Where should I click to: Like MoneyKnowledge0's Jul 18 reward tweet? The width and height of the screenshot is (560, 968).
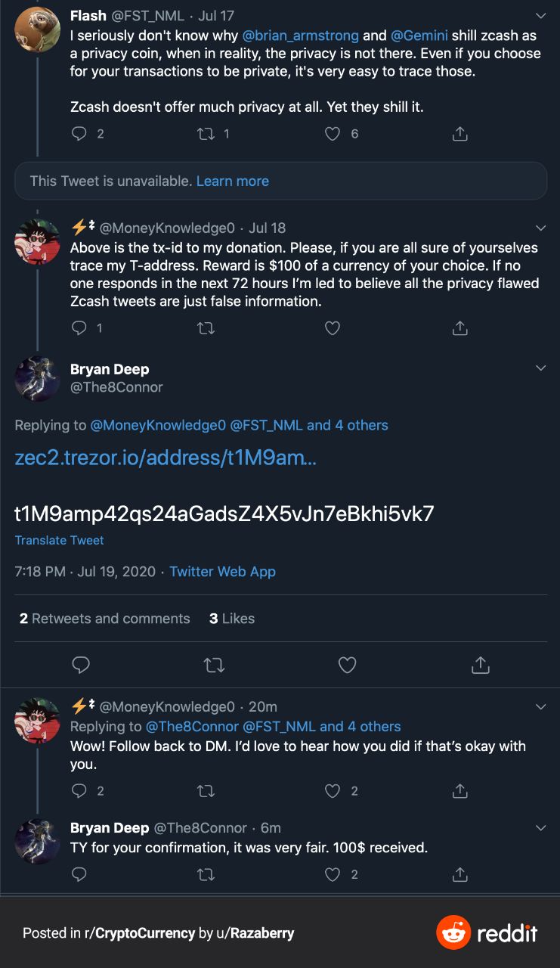(x=333, y=328)
